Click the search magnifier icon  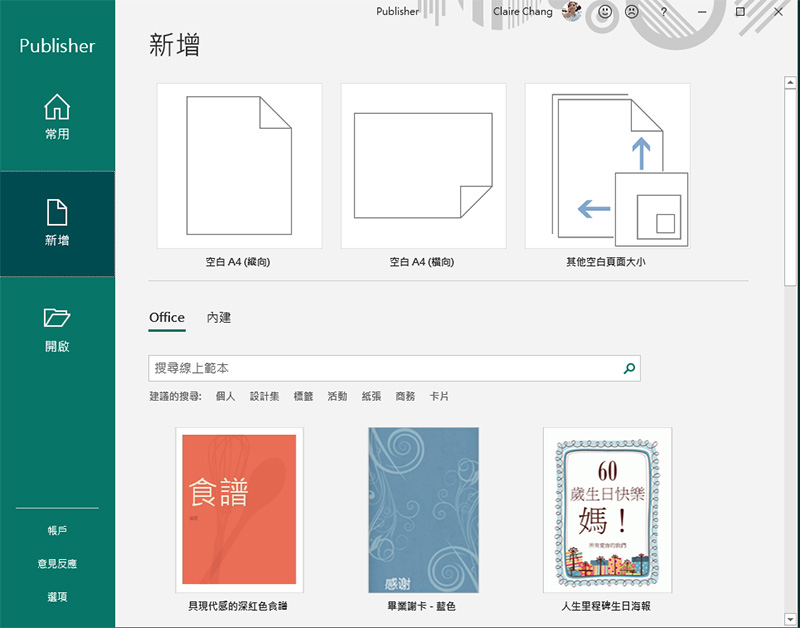click(630, 368)
